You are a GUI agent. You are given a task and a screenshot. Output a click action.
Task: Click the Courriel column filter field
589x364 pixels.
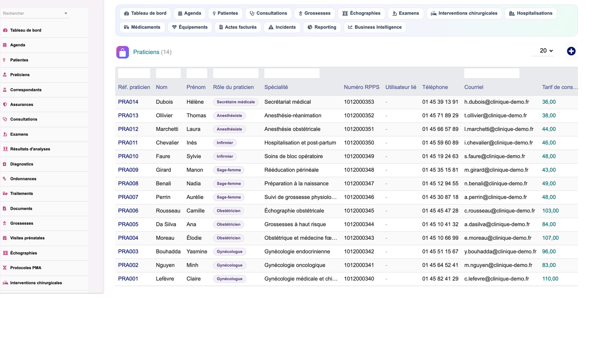(x=492, y=73)
